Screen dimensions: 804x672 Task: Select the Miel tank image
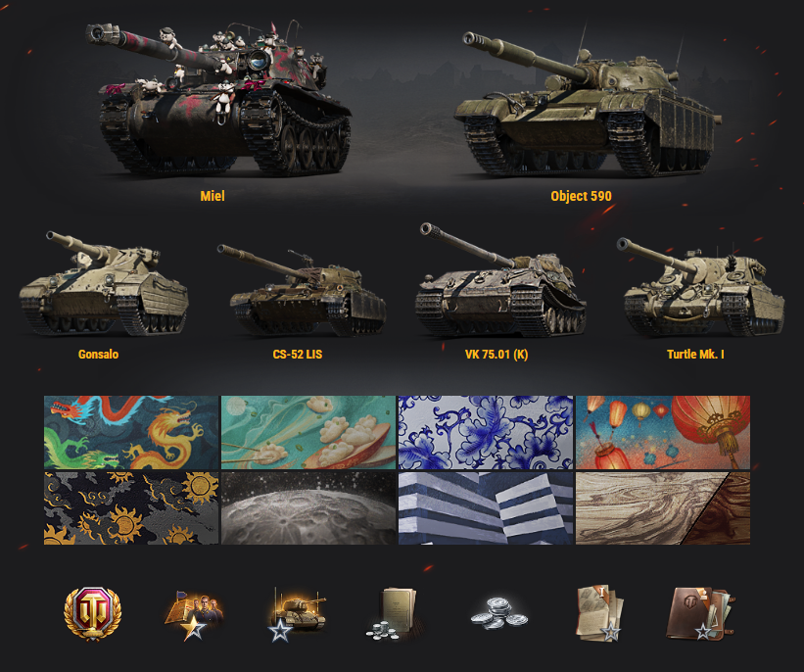[218, 97]
